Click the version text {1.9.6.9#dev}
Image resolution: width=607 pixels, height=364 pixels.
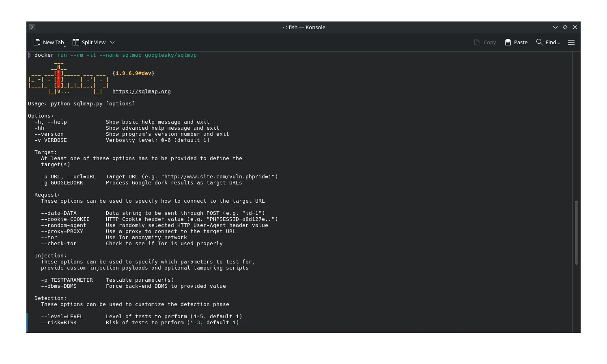133,73
